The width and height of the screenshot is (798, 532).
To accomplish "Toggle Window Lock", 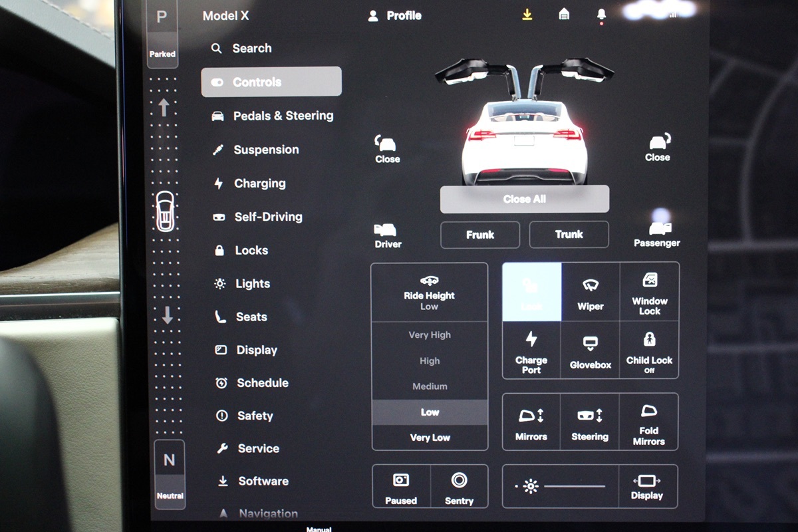I will point(650,292).
